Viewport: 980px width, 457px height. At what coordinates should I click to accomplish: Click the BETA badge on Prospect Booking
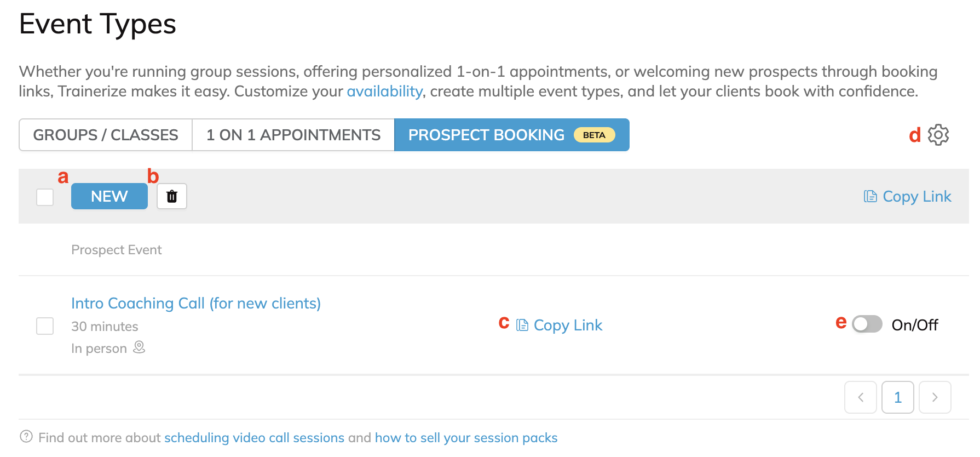[594, 135]
